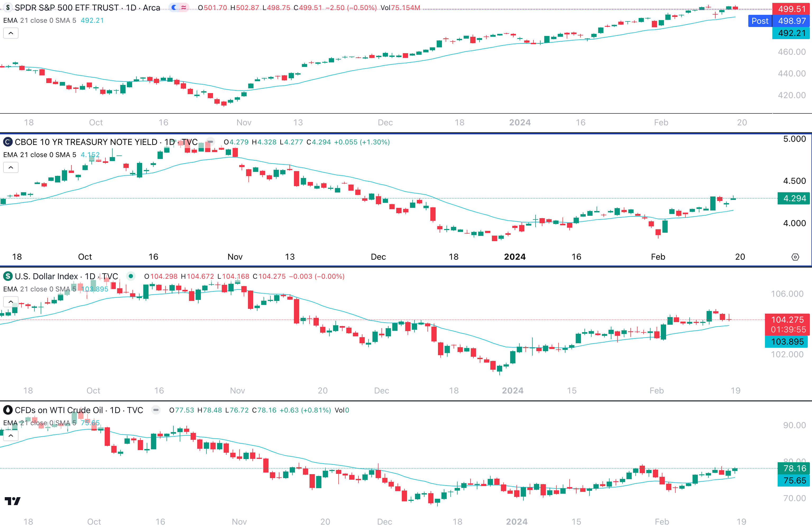Click the +0.63 (+0.81%) change on WTI legend
Image resolution: width=812 pixels, height=531 pixels.
click(x=305, y=410)
